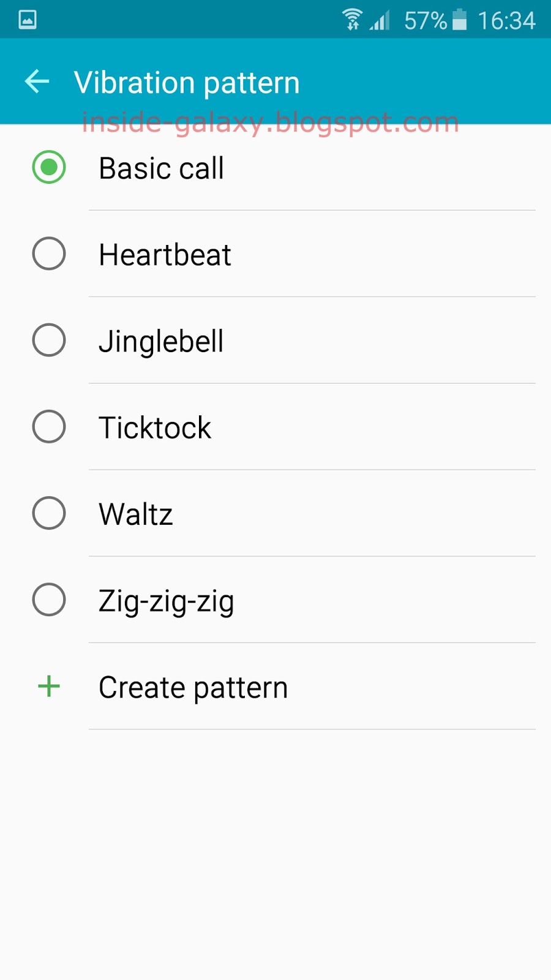Select the Waltz radio button

click(x=49, y=513)
